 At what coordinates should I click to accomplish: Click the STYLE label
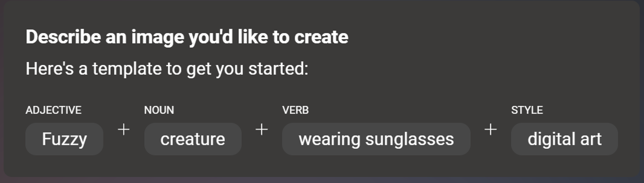click(527, 110)
